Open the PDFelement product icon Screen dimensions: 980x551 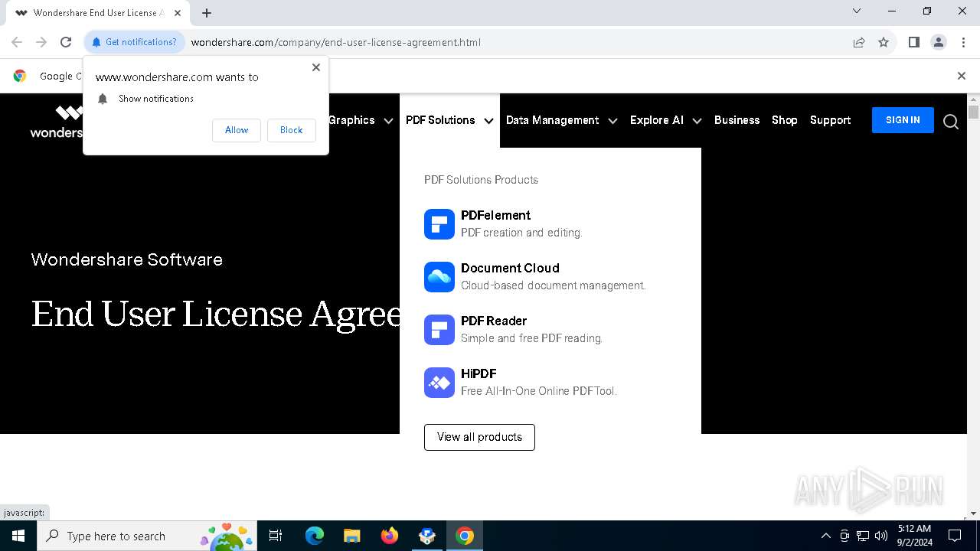439,224
